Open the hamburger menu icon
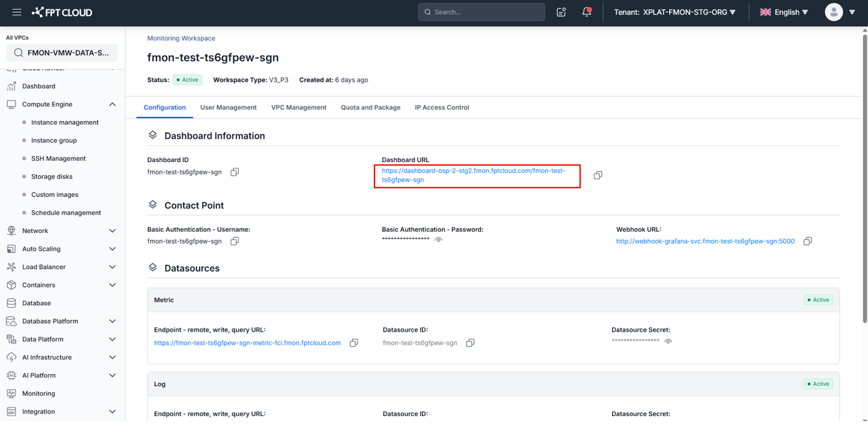Viewport: 868px width, 447px height. 16,12
